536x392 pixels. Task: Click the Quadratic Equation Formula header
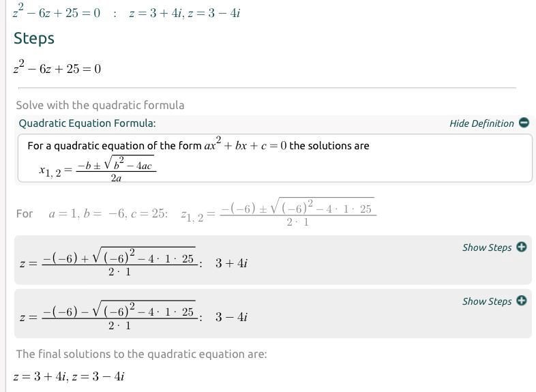tap(87, 123)
